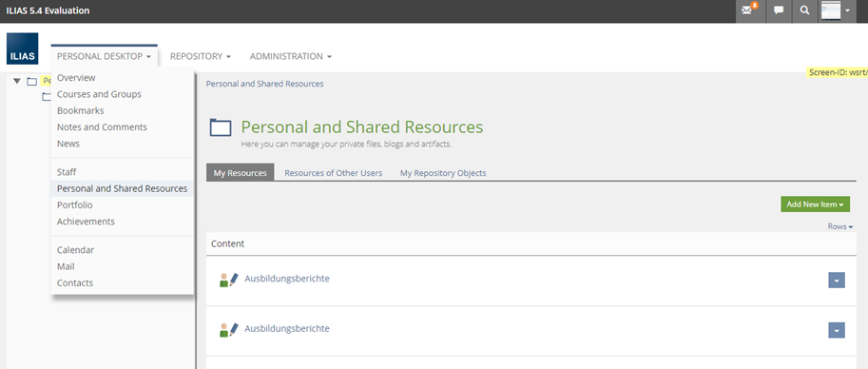Switch to Resources of Other Users tab
This screenshot has height=369, width=868.
click(x=334, y=172)
